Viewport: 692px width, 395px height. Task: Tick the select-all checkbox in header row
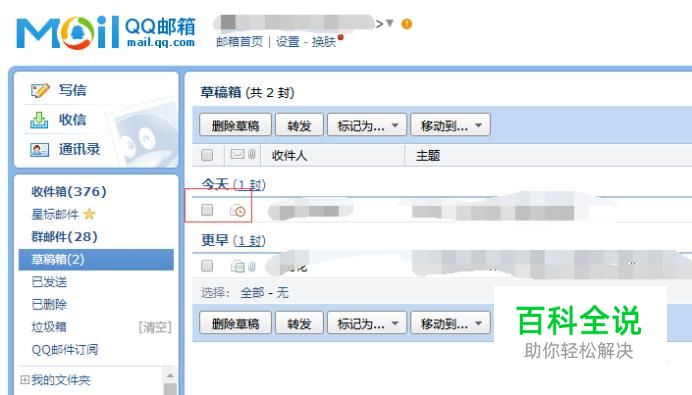pos(207,155)
